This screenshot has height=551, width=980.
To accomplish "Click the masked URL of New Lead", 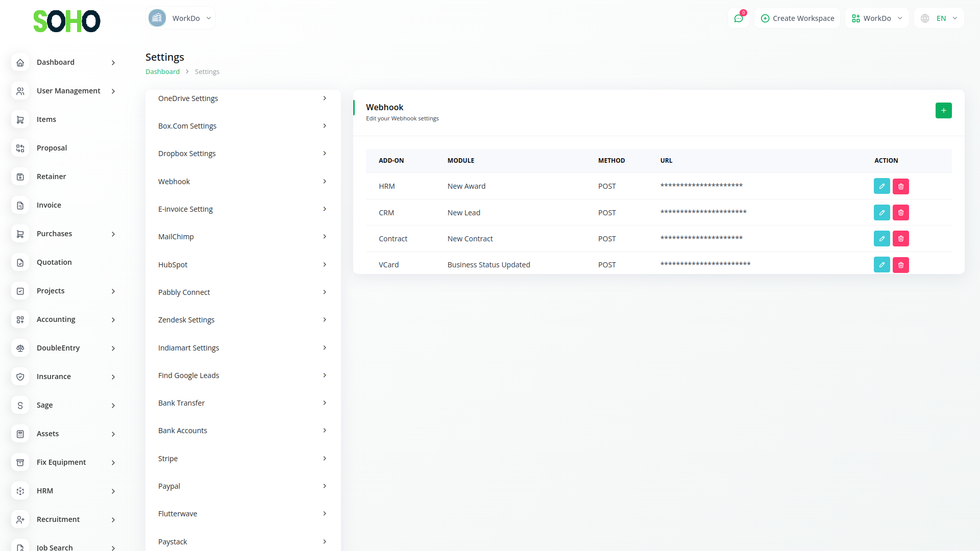I will coord(703,212).
